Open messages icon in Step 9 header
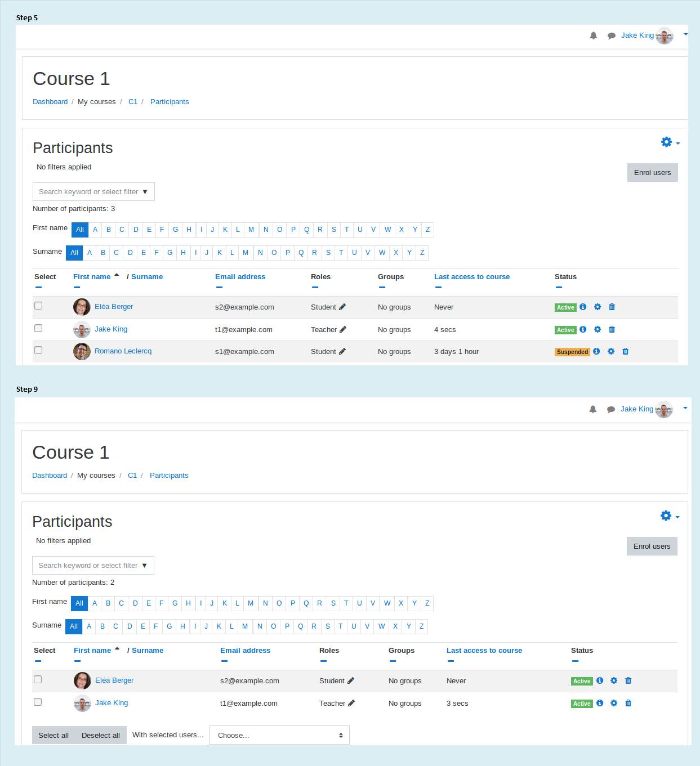The image size is (700, 766). (x=611, y=410)
